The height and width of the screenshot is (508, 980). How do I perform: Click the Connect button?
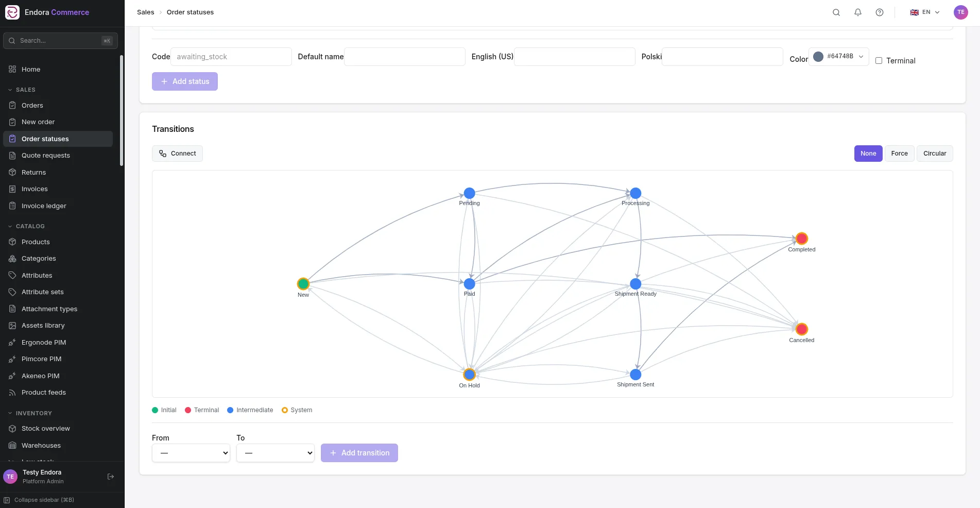[x=177, y=154]
